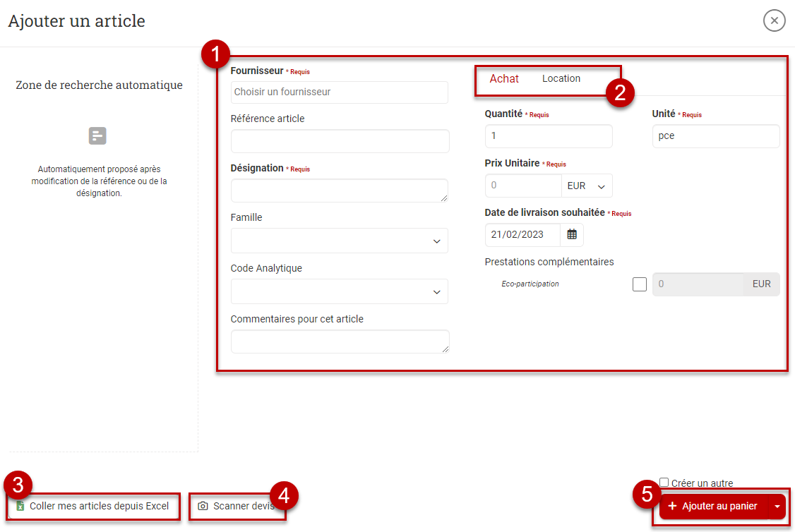Open the Code Analytique dropdown
Screen dimensions: 795x532
pyautogui.click(x=340, y=291)
